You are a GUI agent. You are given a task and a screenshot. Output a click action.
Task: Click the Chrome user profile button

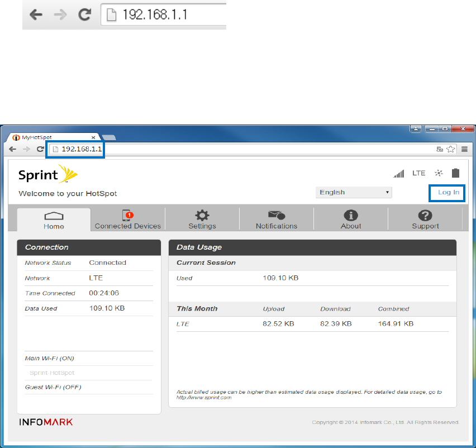tap(416, 128)
